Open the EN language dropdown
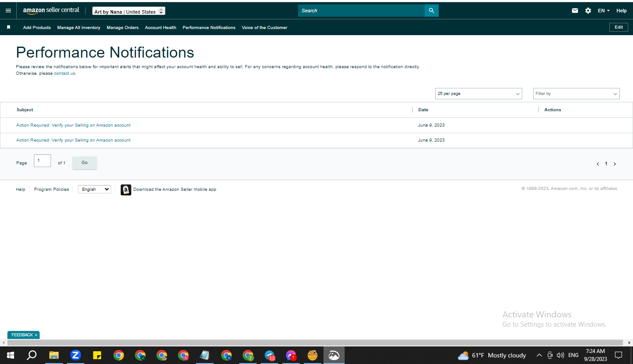The image size is (633, 364). [604, 11]
